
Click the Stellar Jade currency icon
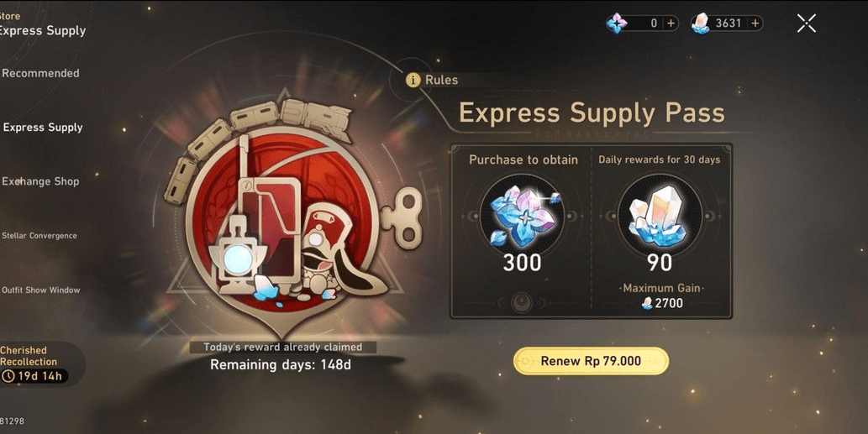pyautogui.click(x=701, y=24)
